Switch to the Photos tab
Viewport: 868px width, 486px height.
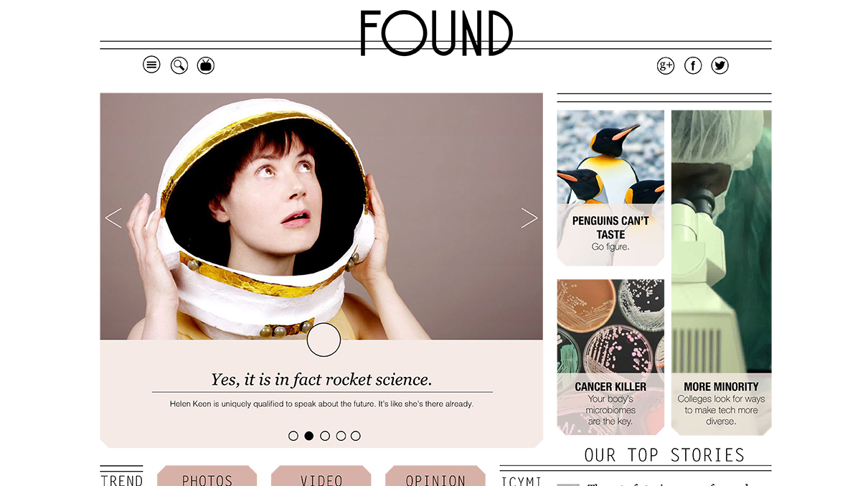[207, 476]
